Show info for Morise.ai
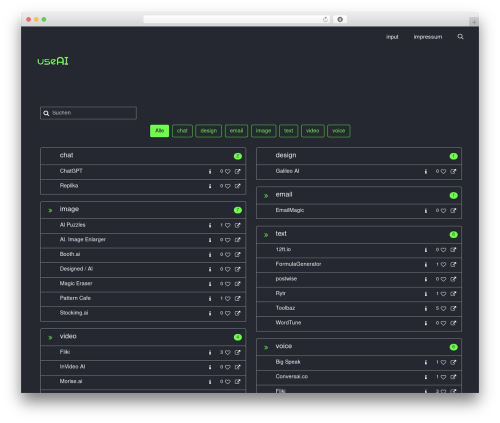 (210, 382)
